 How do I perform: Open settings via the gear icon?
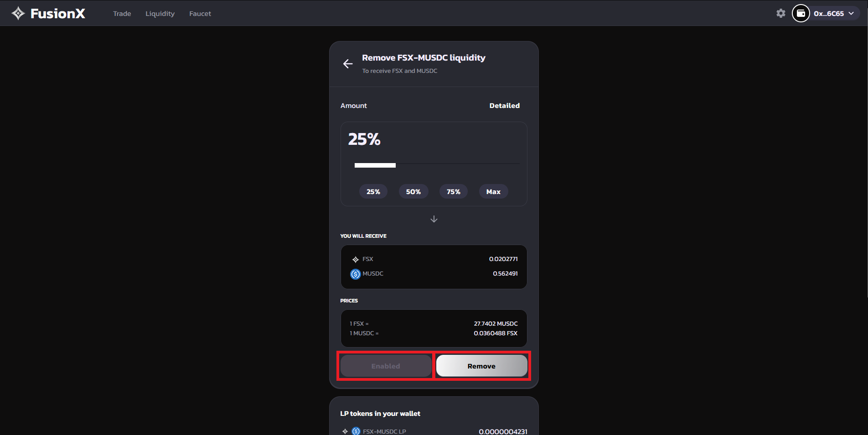781,14
